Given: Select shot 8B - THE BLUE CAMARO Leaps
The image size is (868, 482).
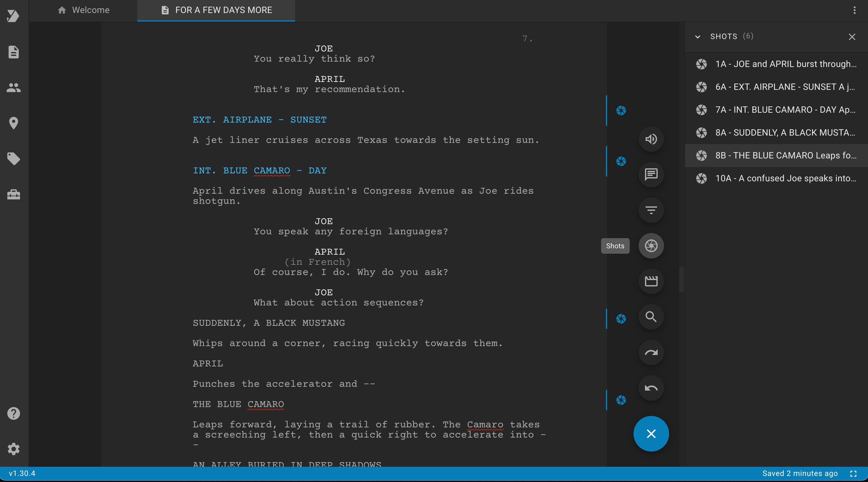Looking at the screenshot, I should (776, 156).
